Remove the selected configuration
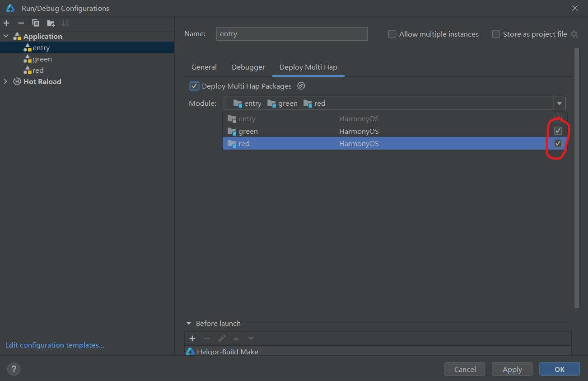Screen dimensions: 588x381 [21, 23]
